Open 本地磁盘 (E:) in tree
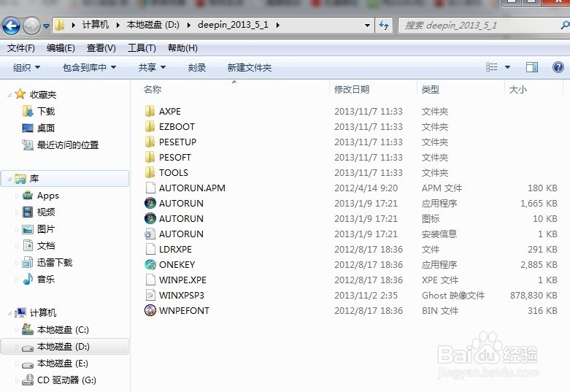Screen dimensions: 570x392 63,364
